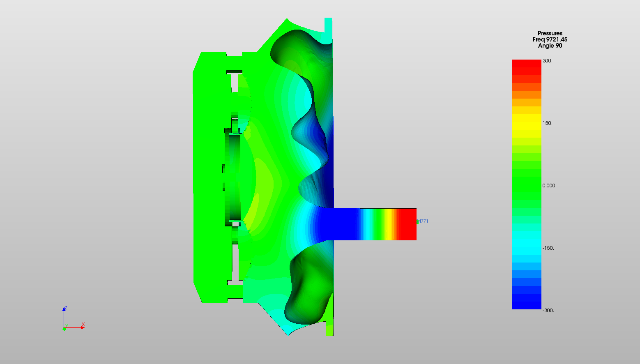Click the Angle 90 legend text
This screenshot has width=640, height=364.
(x=550, y=46)
